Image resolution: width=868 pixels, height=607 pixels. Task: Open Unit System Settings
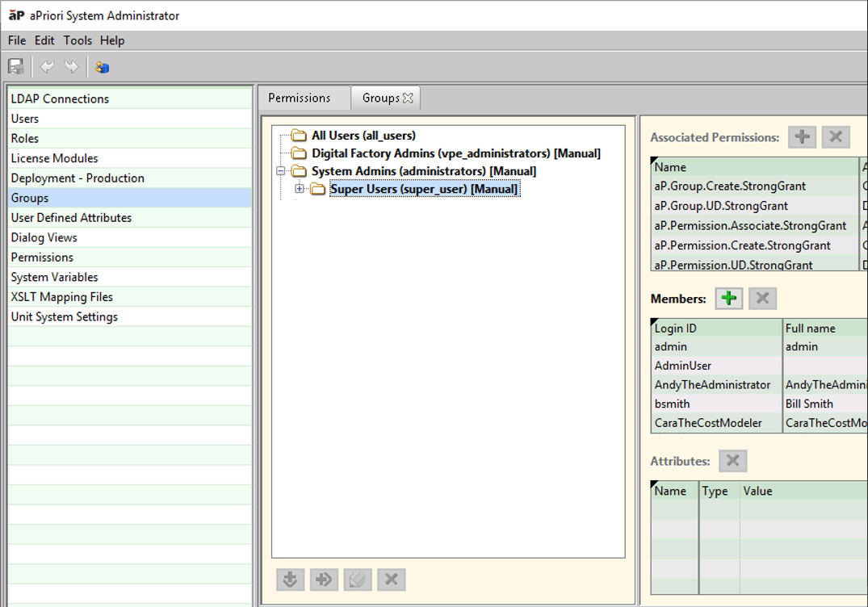click(129, 316)
